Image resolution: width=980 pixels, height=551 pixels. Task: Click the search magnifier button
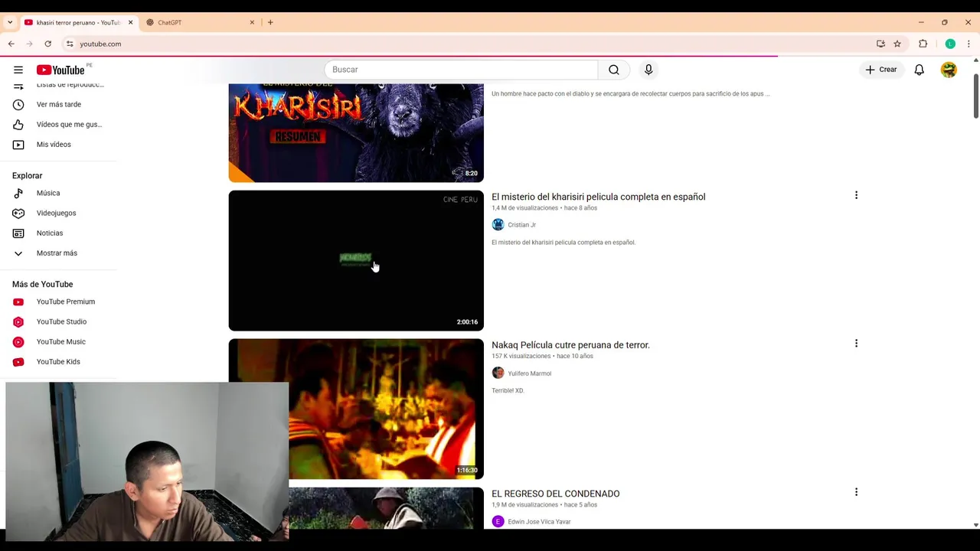(x=614, y=70)
